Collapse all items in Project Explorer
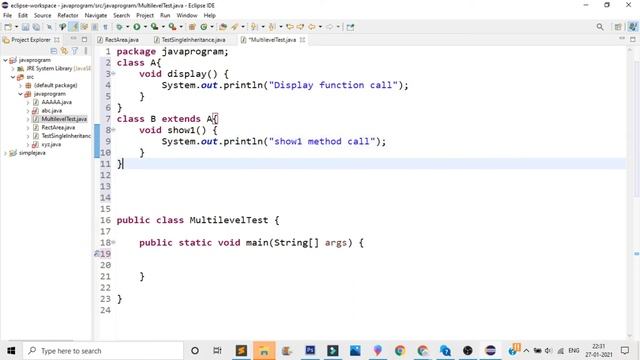Image resolution: width=640 pixels, height=360 pixels. point(53,51)
